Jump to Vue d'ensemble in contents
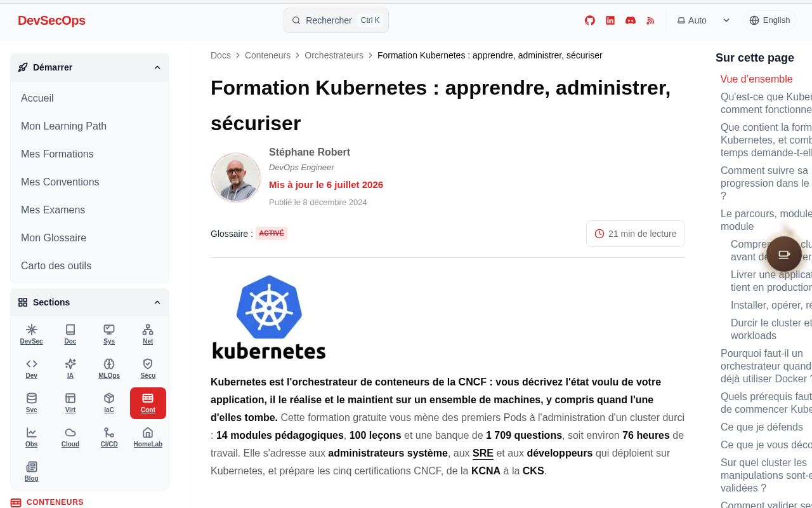Viewport: 812px width, 508px height. click(756, 79)
